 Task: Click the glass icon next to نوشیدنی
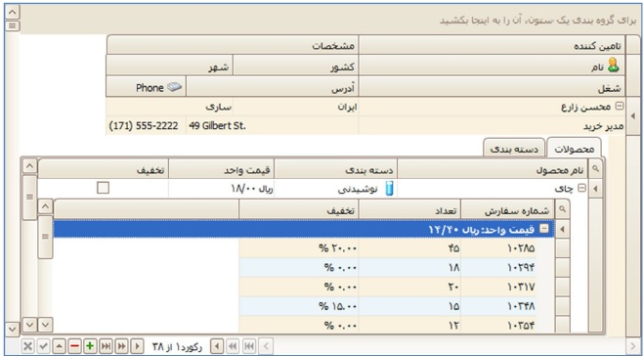(389, 189)
